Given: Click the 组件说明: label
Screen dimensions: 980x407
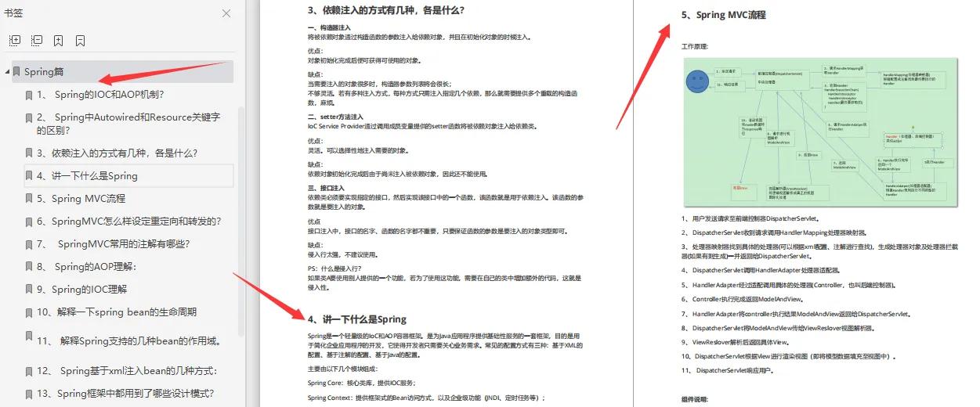Looking at the screenshot, I should click(695, 399).
